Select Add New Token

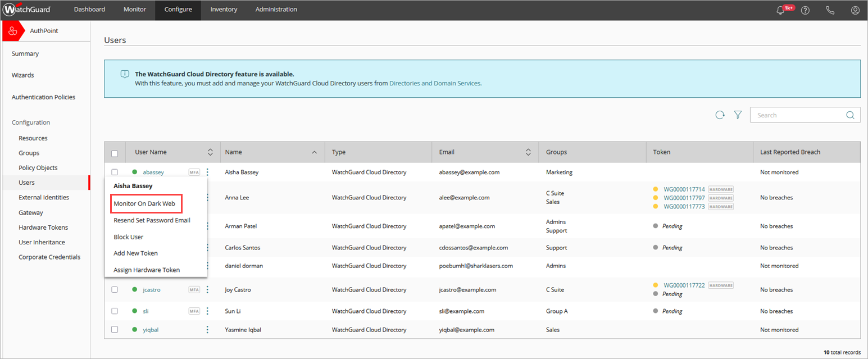(135, 253)
